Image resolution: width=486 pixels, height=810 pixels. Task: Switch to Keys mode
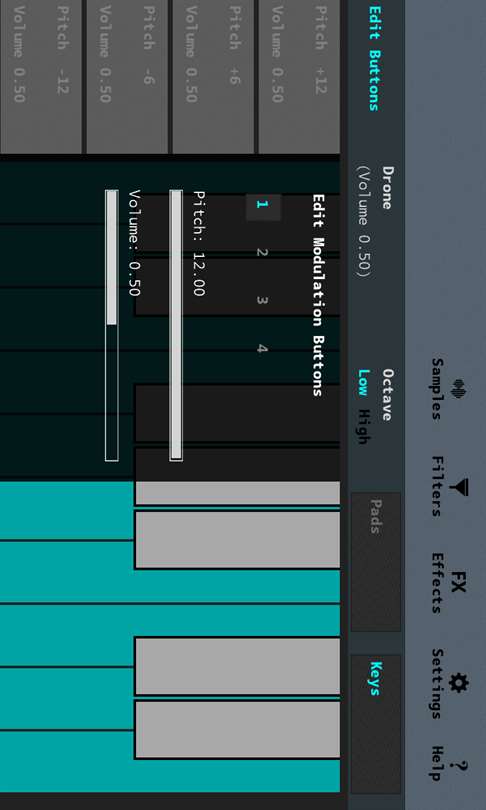coord(375,724)
